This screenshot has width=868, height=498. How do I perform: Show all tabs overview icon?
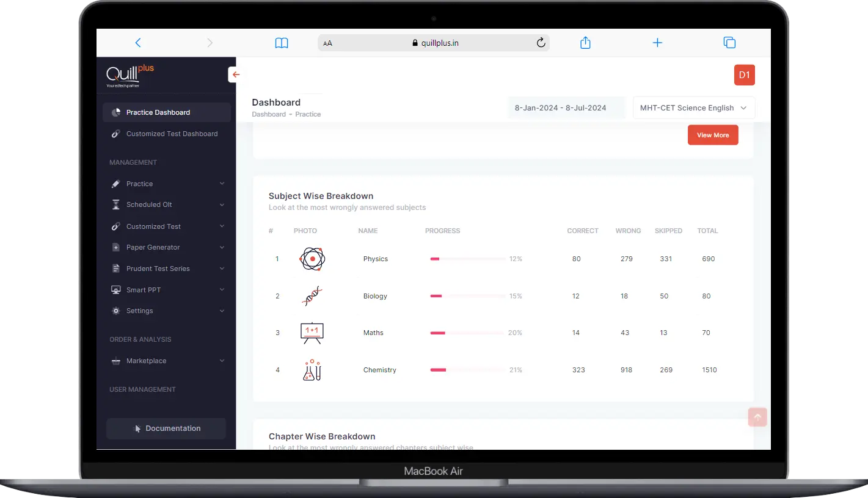(x=729, y=43)
